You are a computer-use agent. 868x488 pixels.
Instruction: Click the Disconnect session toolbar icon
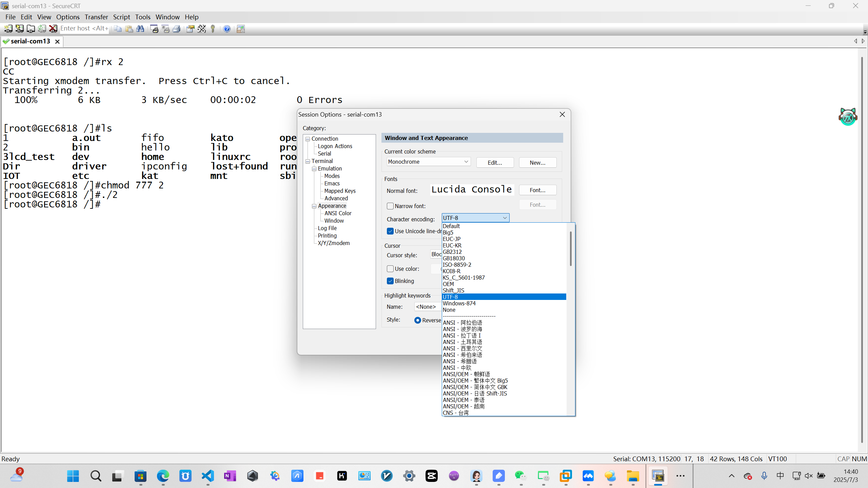53,29
